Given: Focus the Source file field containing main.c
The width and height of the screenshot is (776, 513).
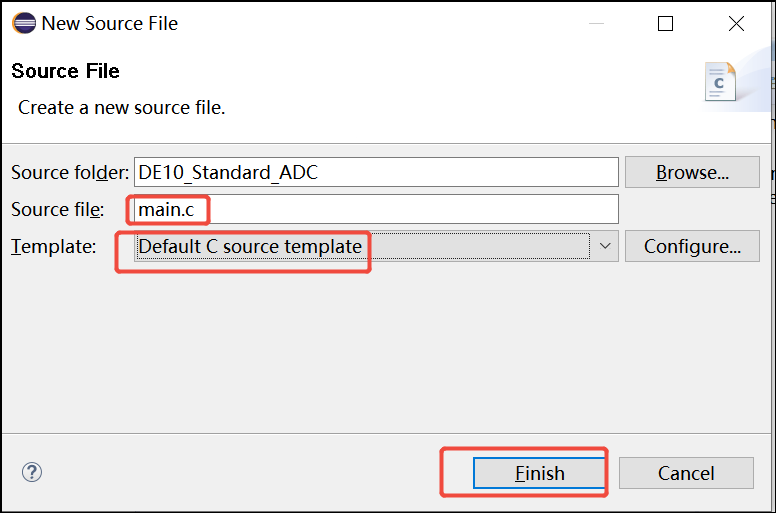Looking at the screenshot, I should 375,209.
